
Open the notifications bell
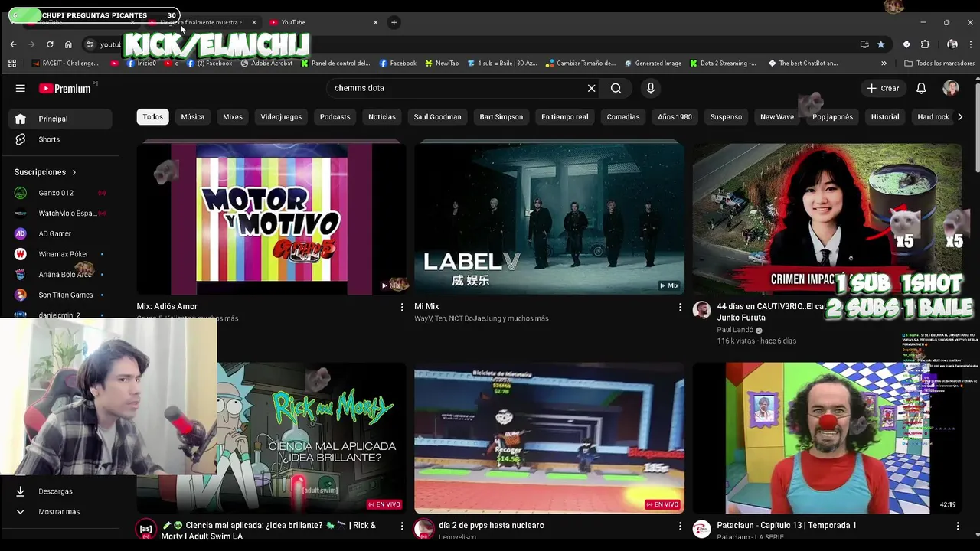pyautogui.click(x=921, y=88)
